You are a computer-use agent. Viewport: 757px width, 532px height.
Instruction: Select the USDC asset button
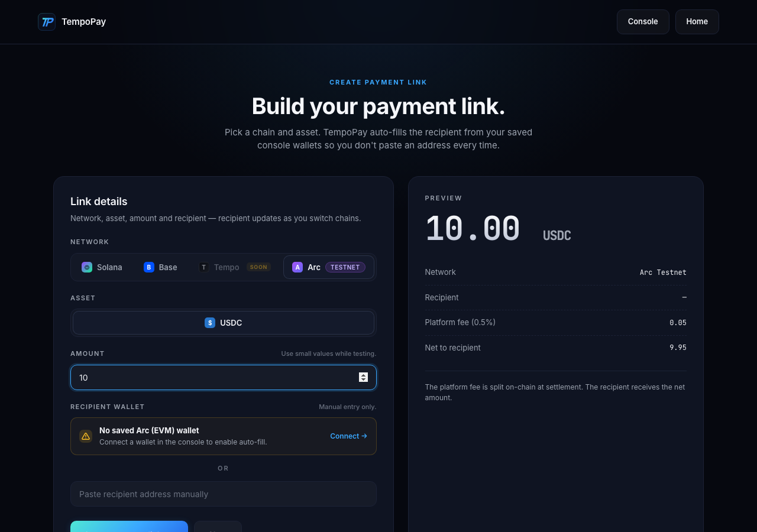coord(224,323)
